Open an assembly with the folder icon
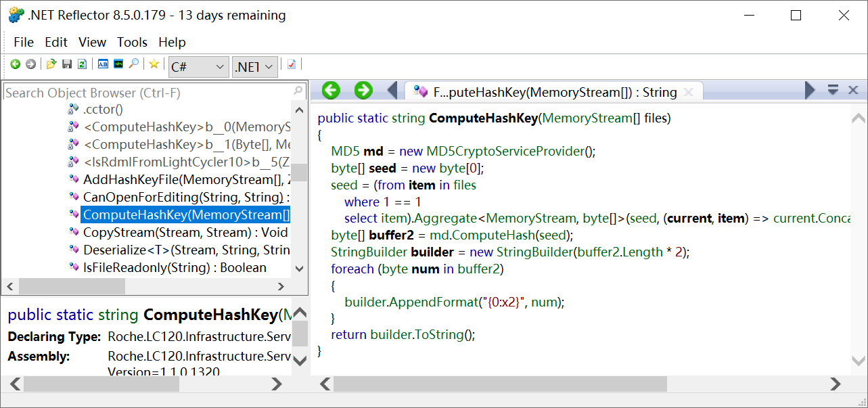 51,64
